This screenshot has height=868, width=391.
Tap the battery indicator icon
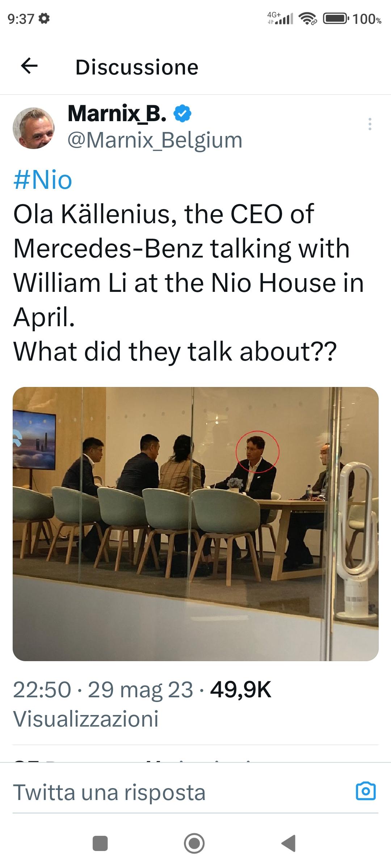click(x=336, y=18)
